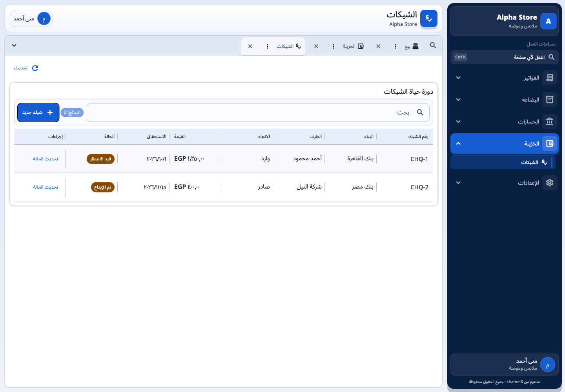Select the CHQ-1 cheque number cell
Viewport: 565px width, 392px height.
(x=419, y=159)
